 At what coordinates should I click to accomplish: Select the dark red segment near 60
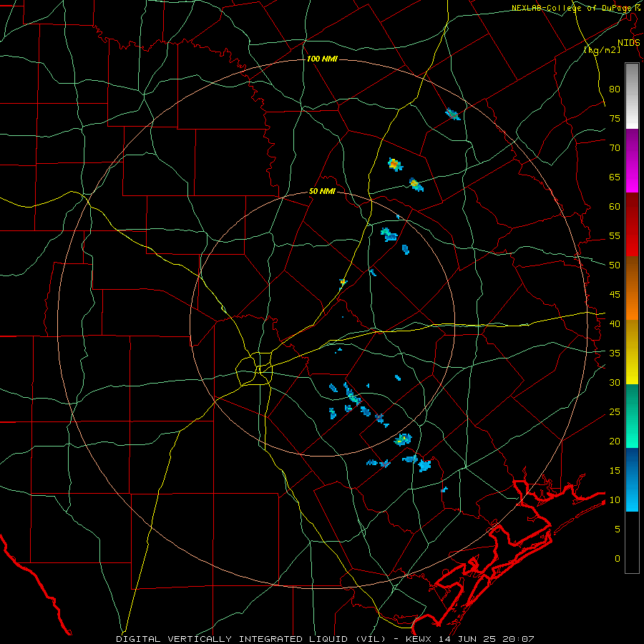click(632, 209)
